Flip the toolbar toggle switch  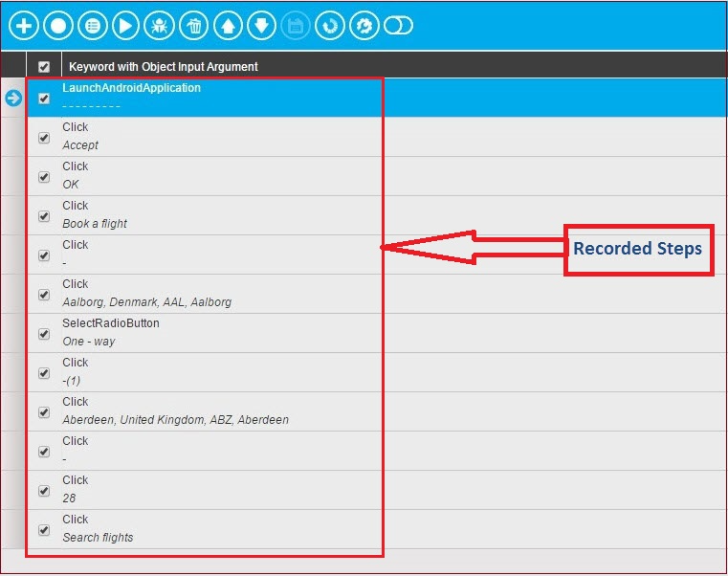398,26
